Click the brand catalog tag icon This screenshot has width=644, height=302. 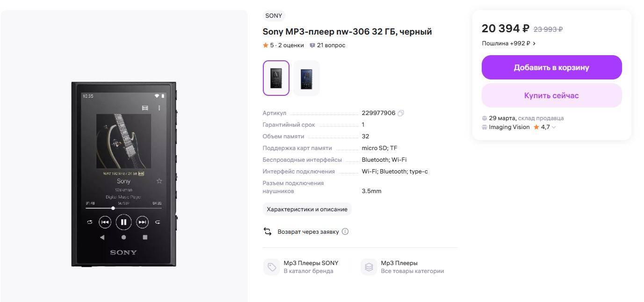(272, 267)
